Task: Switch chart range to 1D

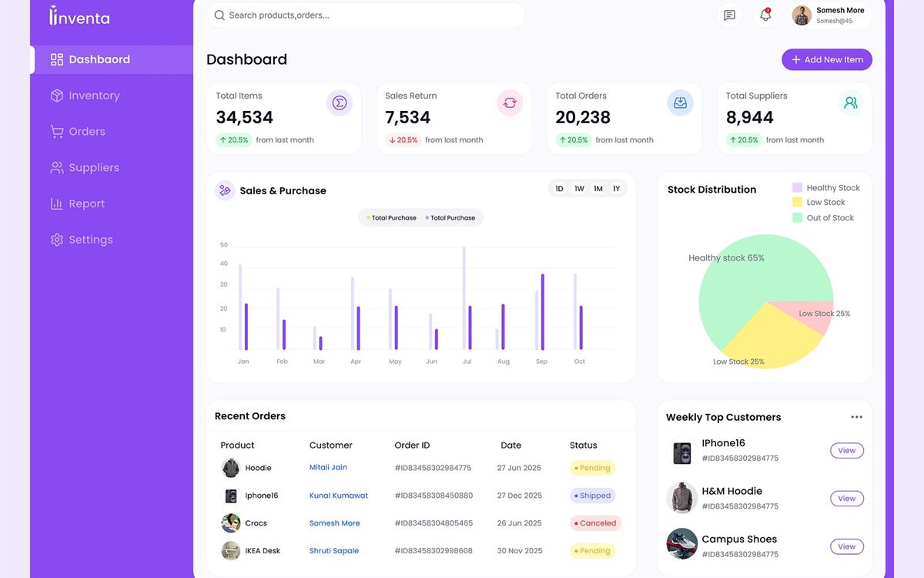Action: (560, 189)
